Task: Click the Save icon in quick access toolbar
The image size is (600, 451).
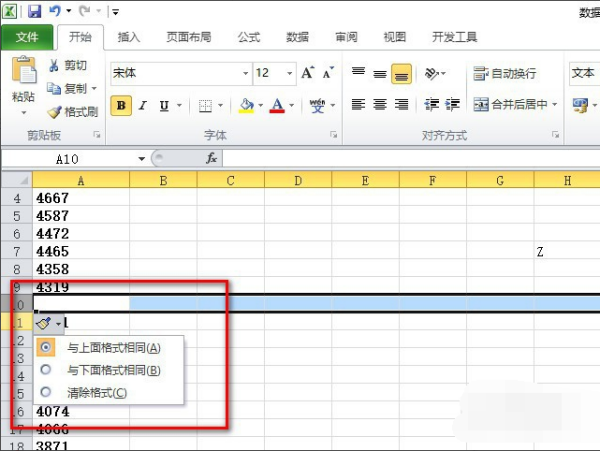Action: coord(34,11)
